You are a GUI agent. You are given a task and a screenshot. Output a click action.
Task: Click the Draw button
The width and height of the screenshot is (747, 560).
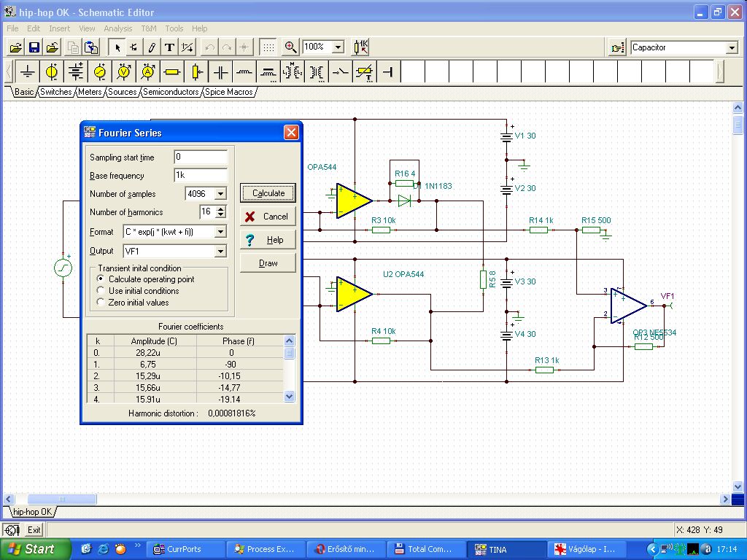coord(268,262)
